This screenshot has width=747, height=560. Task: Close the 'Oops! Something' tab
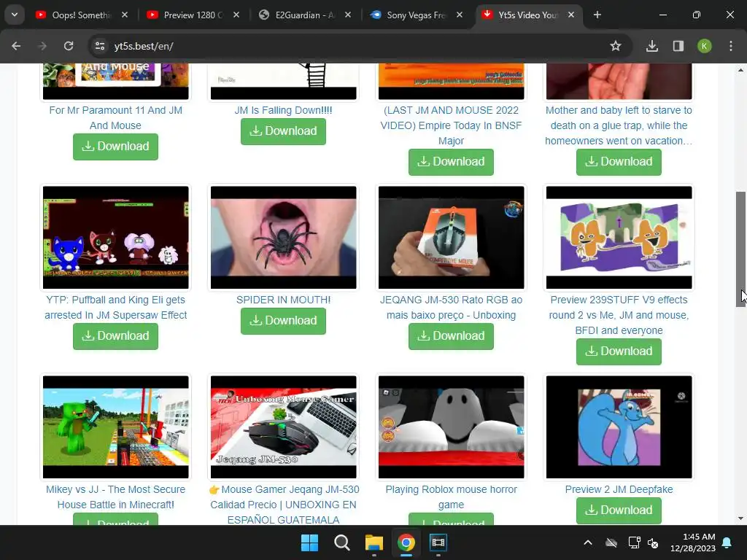(x=124, y=15)
